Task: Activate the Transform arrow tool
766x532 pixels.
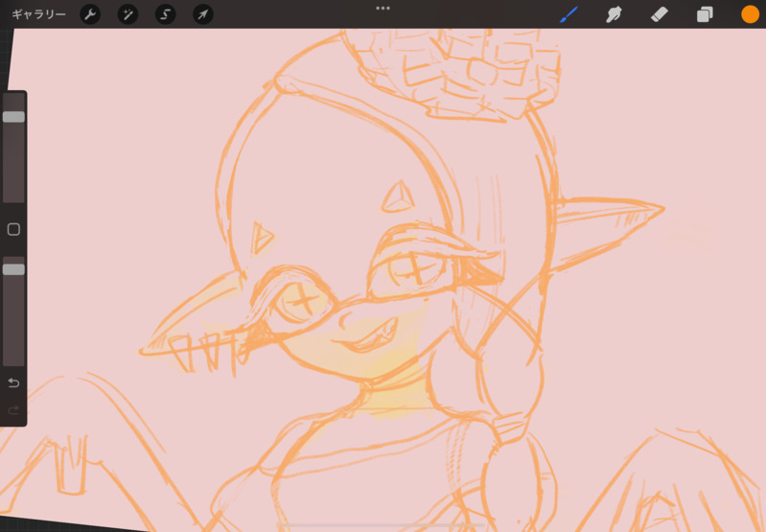Action: pos(202,14)
